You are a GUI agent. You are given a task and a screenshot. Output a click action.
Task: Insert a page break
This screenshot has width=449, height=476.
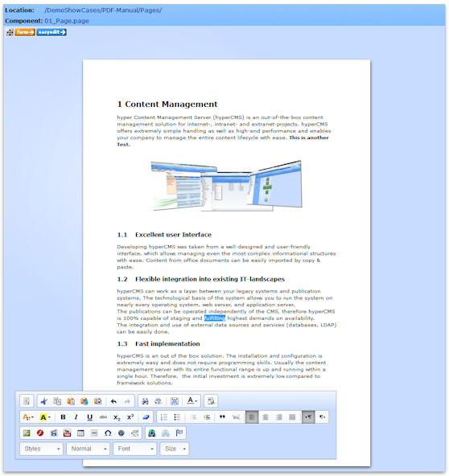(134, 433)
